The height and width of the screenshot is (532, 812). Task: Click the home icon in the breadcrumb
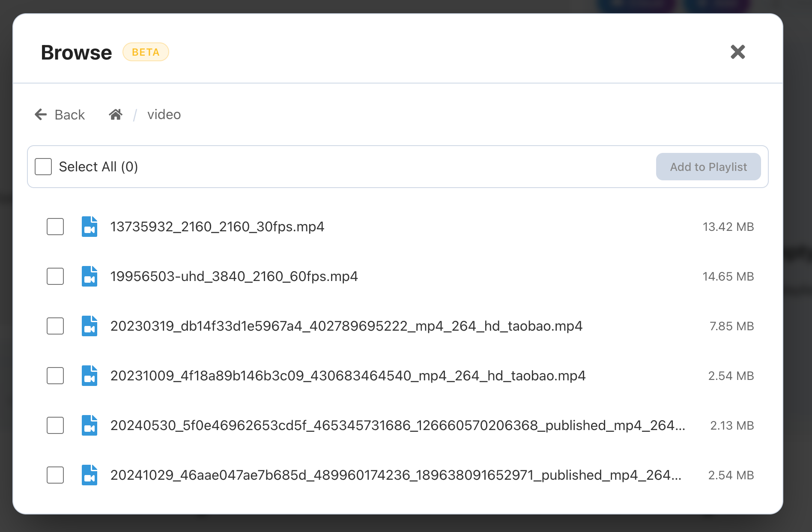point(115,114)
